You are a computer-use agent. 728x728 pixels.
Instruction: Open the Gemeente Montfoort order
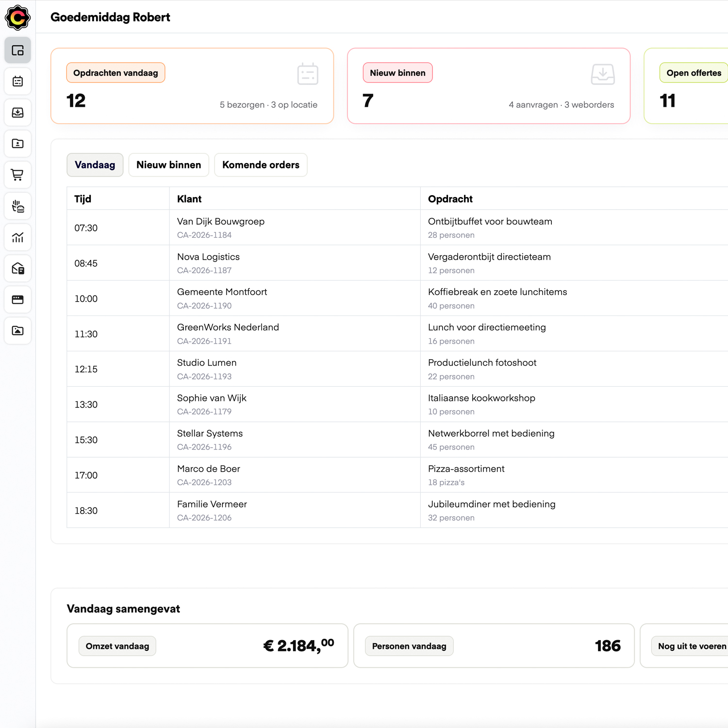pyautogui.click(x=397, y=298)
